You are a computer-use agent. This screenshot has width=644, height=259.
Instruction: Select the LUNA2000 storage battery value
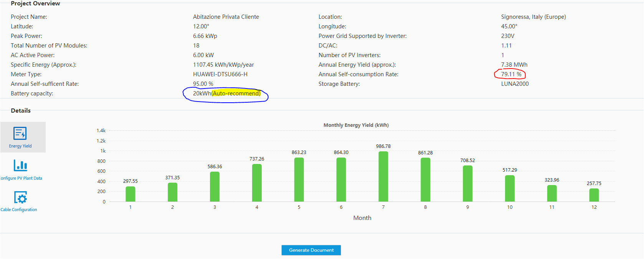click(x=515, y=84)
